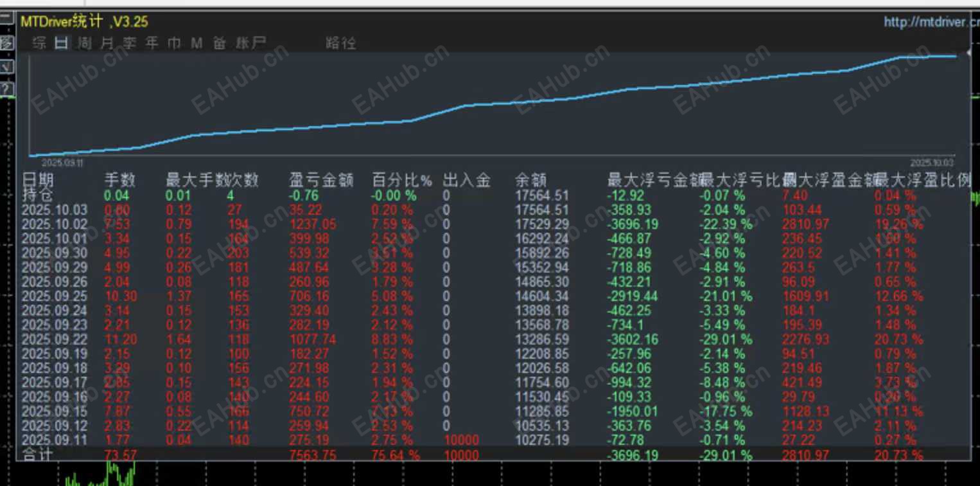
Task: Click the floating loss value -2919.44
Action: [x=633, y=296]
